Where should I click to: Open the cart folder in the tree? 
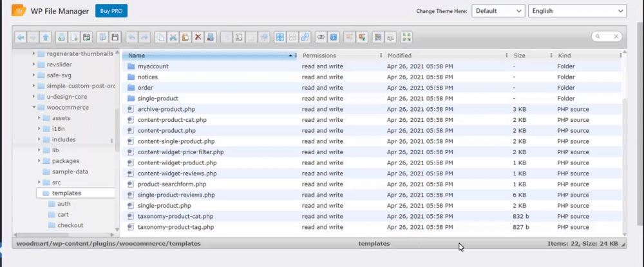[63, 214]
